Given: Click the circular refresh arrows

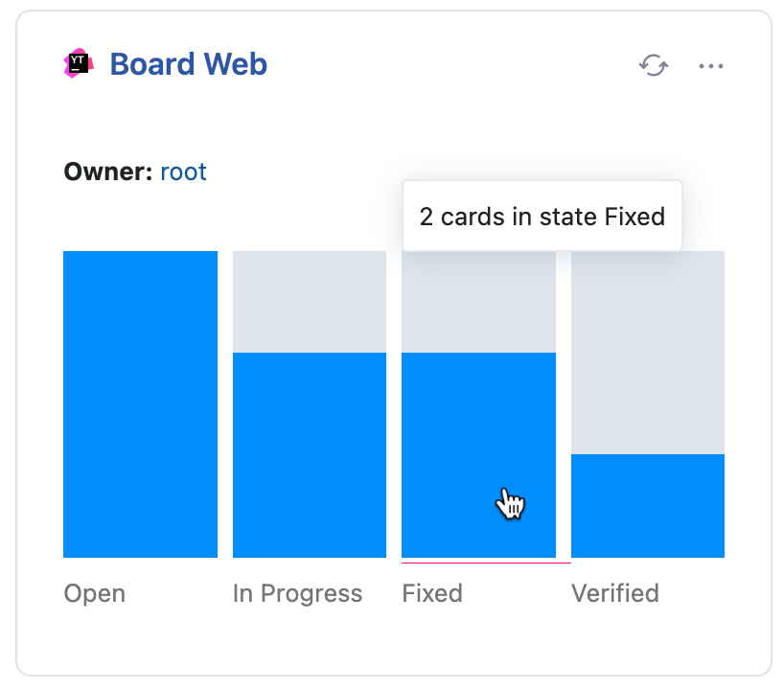Looking at the screenshot, I should click(x=654, y=66).
